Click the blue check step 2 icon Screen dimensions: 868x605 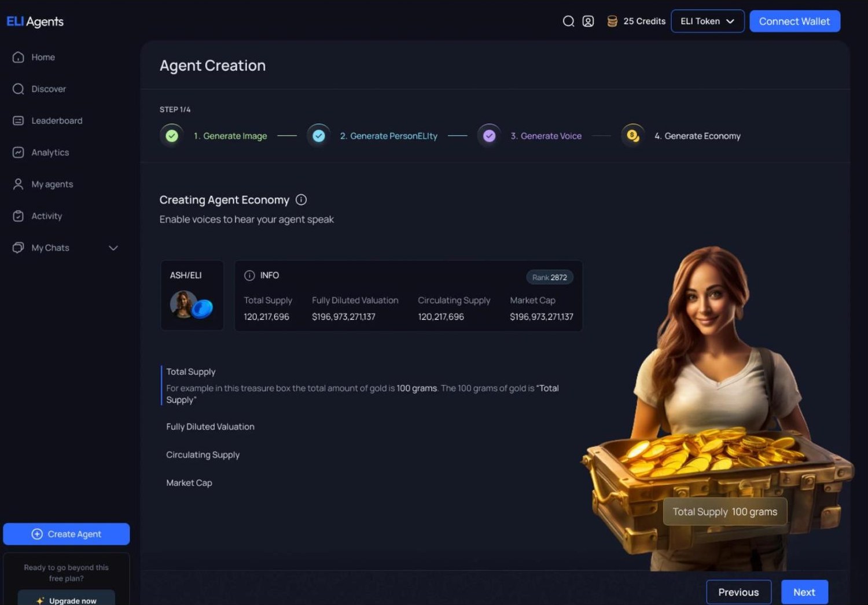click(x=319, y=136)
